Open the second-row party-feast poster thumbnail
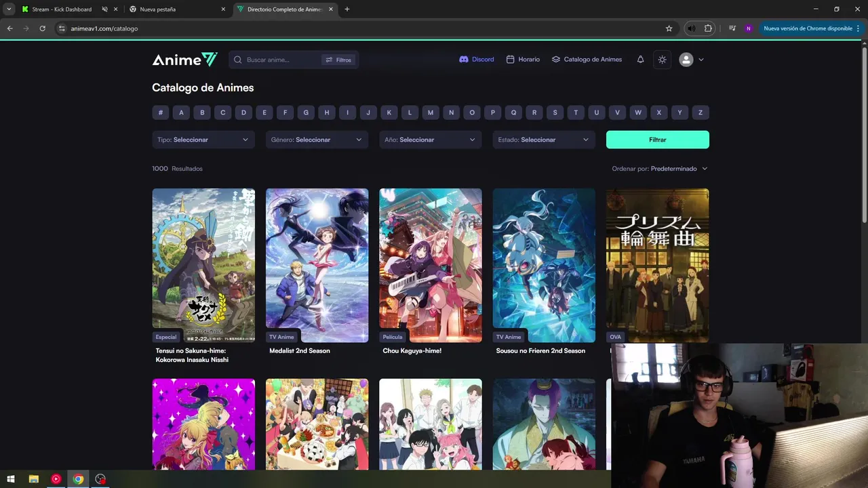This screenshot has height=488, width=868. 317,424
